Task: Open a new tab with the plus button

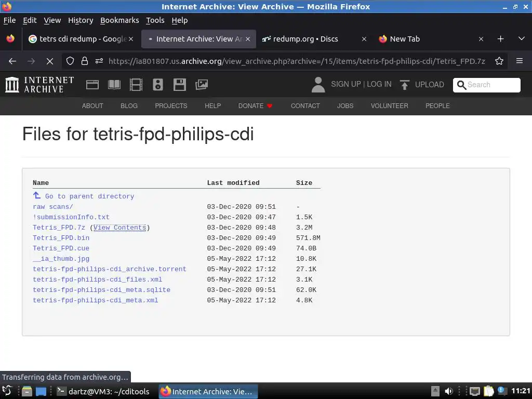Action: [500, 39]
